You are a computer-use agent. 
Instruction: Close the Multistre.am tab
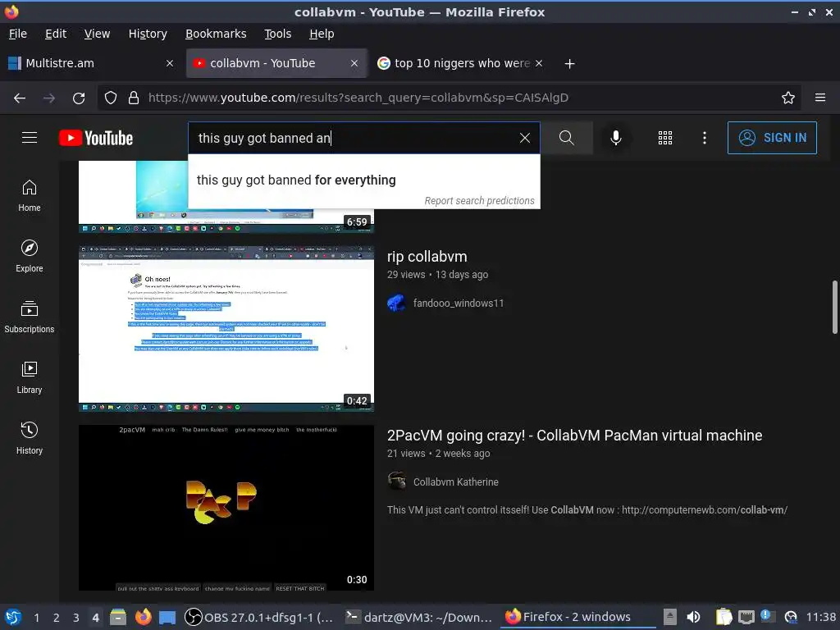170,63
